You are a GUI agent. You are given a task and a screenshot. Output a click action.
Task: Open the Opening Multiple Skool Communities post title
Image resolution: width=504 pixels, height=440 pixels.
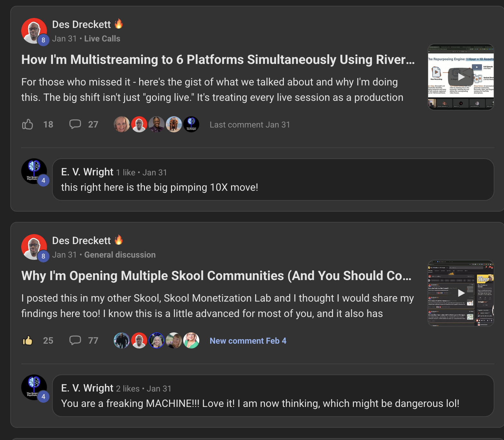[x=216, y=276]
